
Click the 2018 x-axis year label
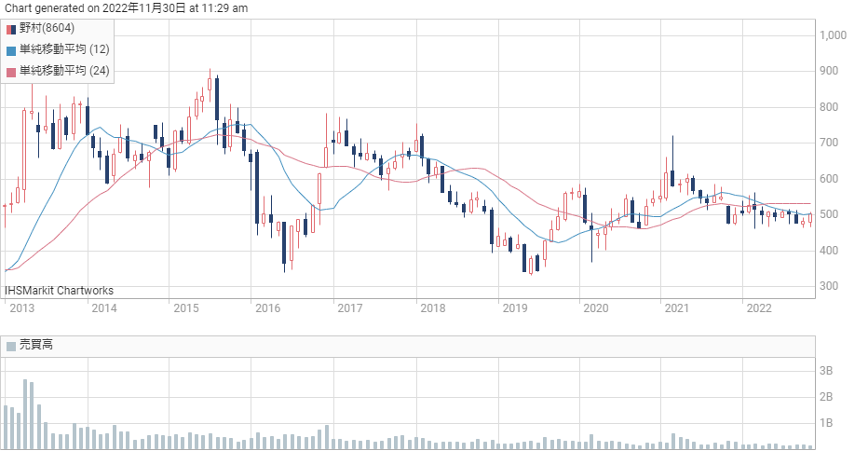click(433, 308)
